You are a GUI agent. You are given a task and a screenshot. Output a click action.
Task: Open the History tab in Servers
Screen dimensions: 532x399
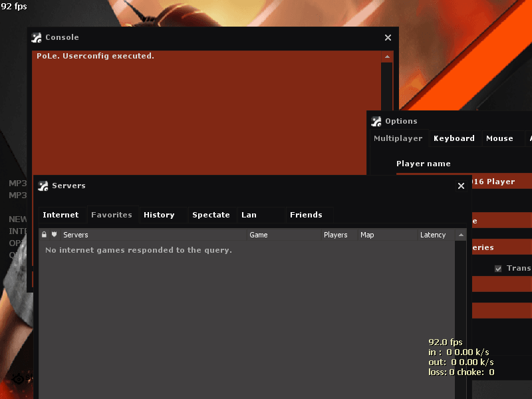tap(159, 215)
